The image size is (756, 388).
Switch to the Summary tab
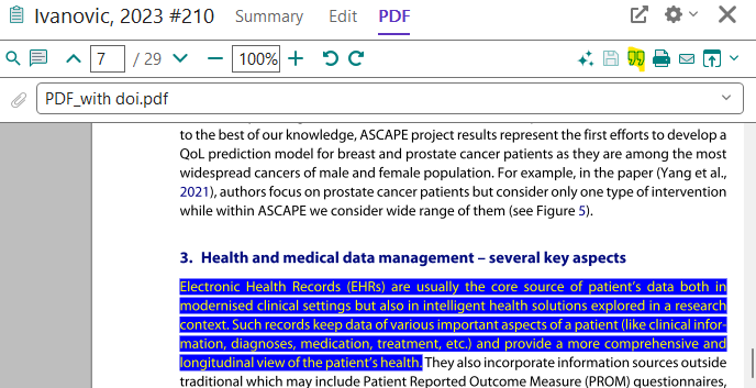coord(269,16)
